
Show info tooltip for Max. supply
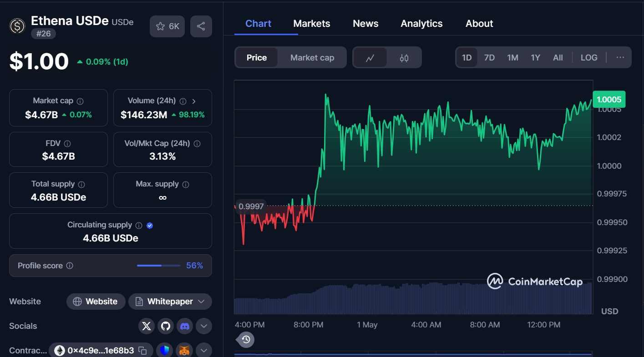point(186,184)
